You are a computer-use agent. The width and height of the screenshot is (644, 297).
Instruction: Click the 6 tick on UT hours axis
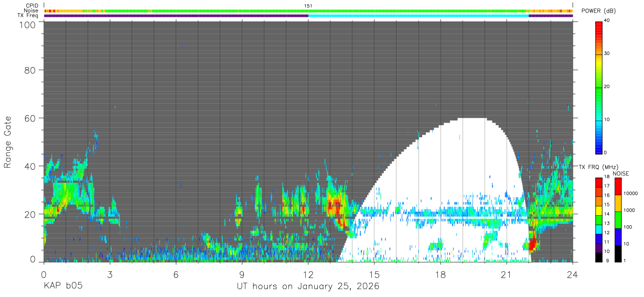(176, 274)
